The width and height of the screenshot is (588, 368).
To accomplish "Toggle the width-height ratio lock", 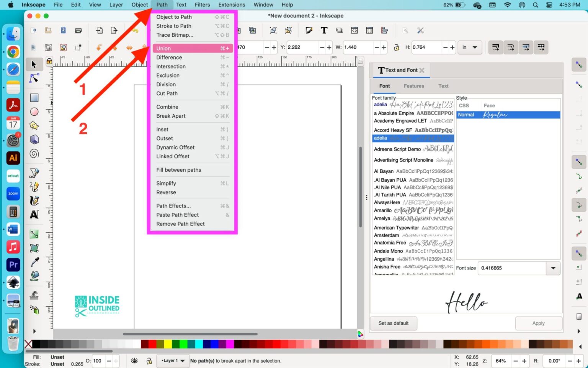I will tap(397, 47).
